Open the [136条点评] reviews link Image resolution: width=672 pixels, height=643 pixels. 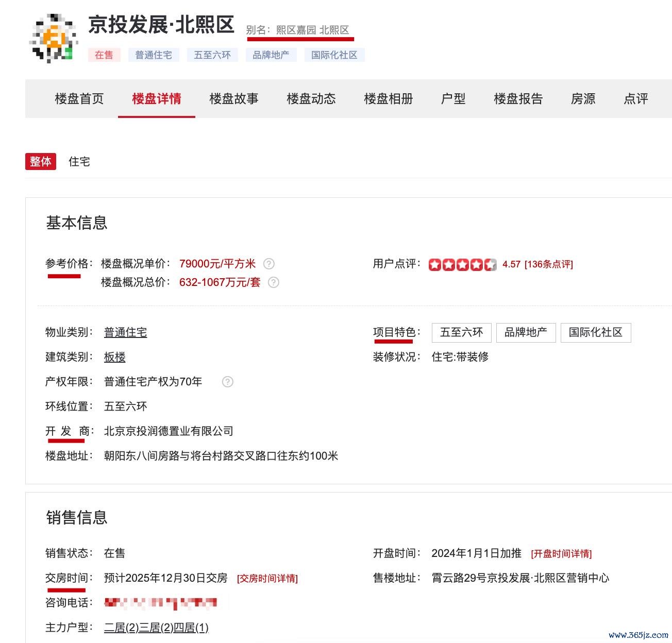point(549,264)
